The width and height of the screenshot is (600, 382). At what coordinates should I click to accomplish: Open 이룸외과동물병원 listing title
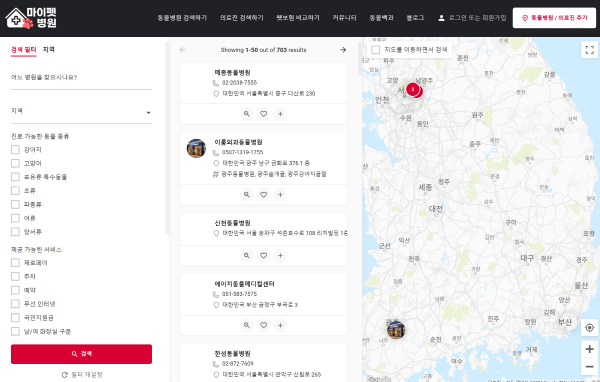click(x=238, y=142)
